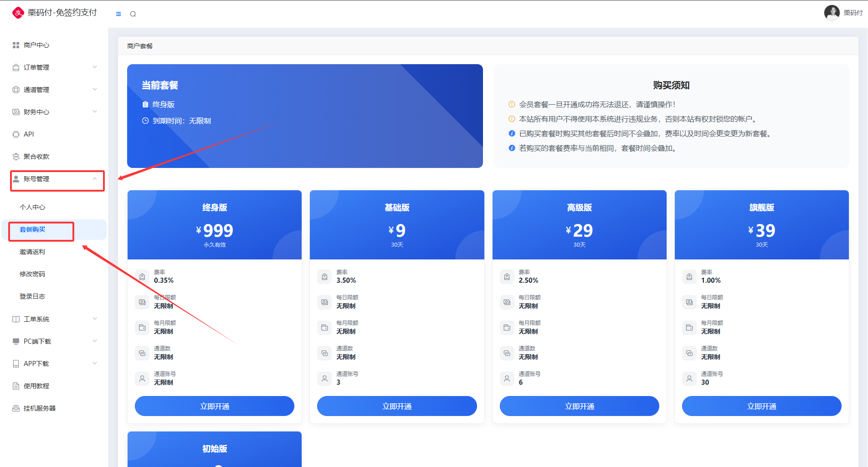Click the 聚合收款 sidebar icon
The image size is (868, 467).
16,157
